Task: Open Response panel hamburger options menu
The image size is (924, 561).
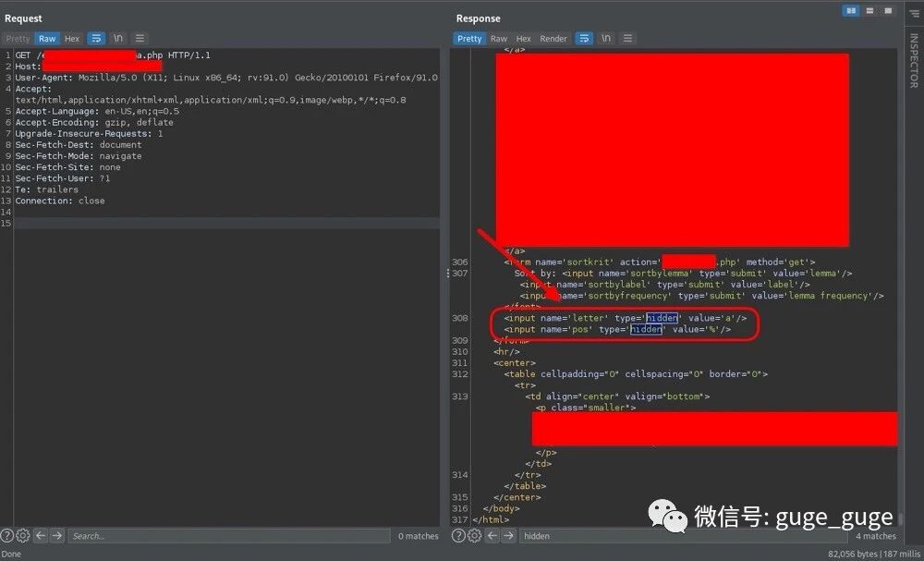Action: [x=627, y=38]
